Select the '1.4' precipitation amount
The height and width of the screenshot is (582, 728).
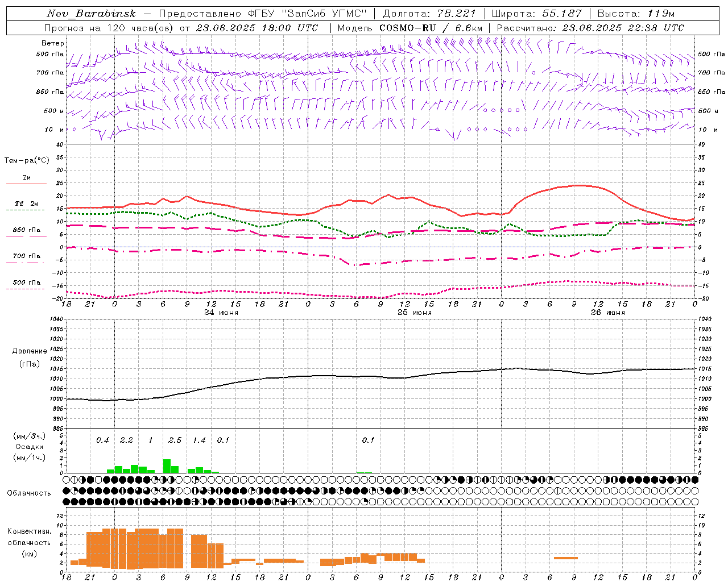point(199,440)
